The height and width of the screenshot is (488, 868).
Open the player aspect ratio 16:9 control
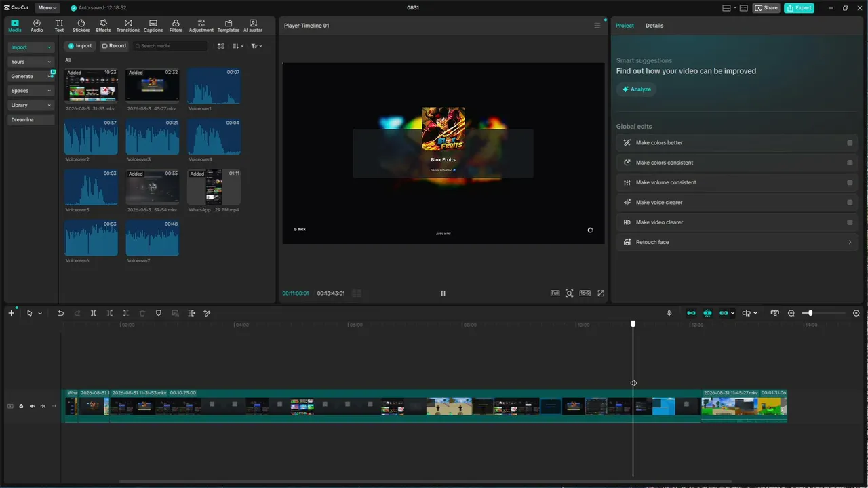(x=585, y=293)
